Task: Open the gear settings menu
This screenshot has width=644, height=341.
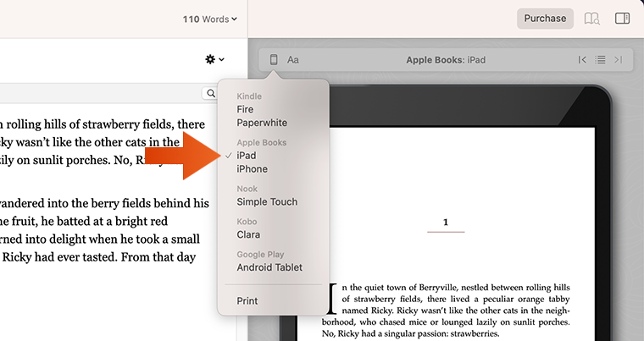Action: tap(214, 59)
